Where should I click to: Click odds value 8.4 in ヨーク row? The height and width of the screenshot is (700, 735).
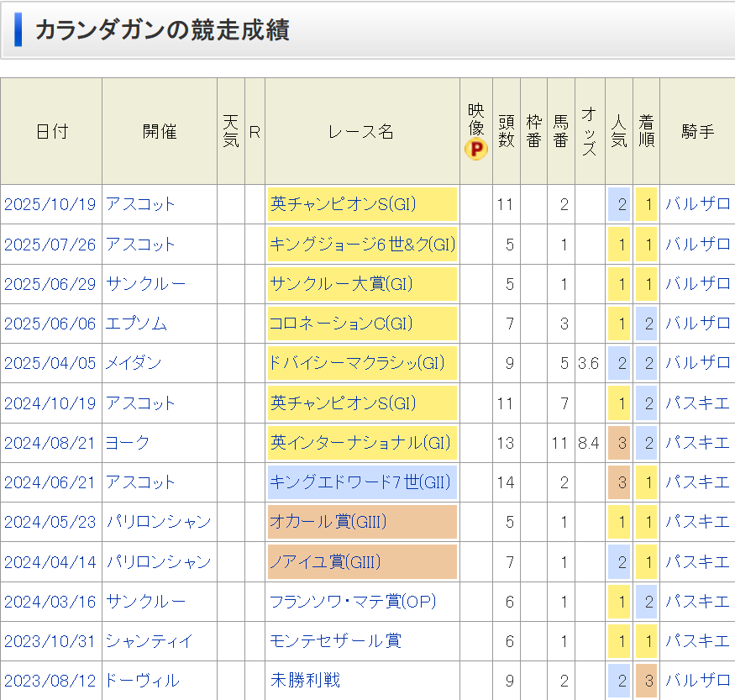(x=588, y=443)
